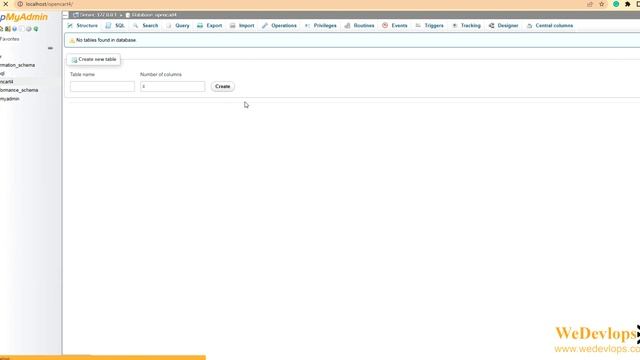Open the Operations tab
This screenshot has height=360, width=640.
pos(279,25)
